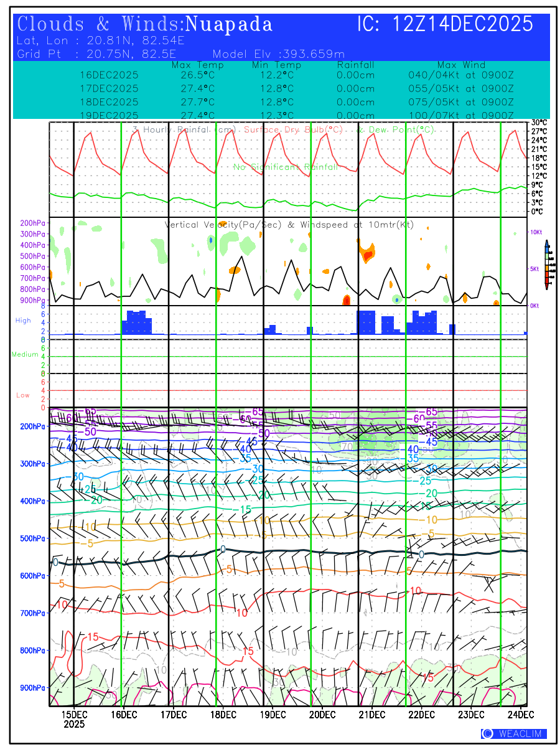Click the Min Temp column header
Image resolution: width=560 pixels, height=747 pixels.
276,65
